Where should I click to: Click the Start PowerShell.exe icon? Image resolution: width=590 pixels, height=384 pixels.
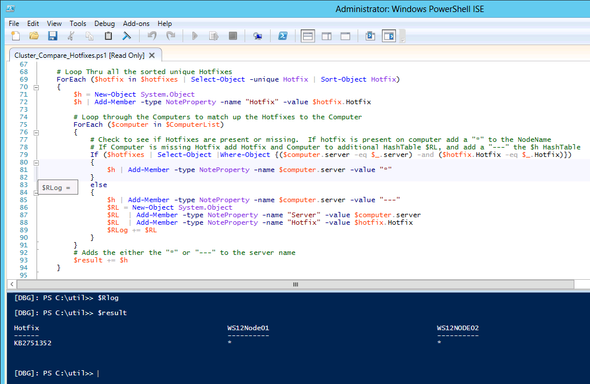click(283, 36)
